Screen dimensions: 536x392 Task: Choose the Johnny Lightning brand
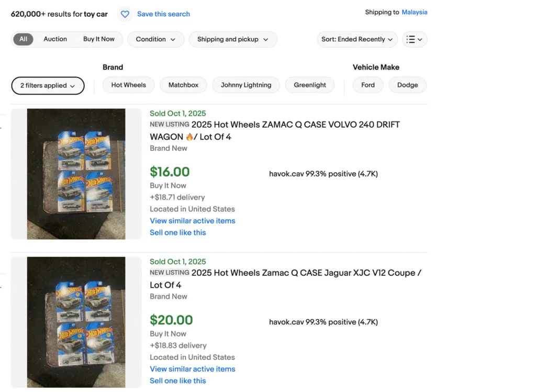[245, 85]
